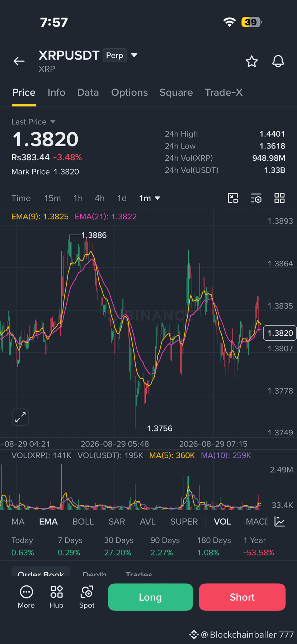Tap the green Long button
The width and height of the screenshot is (297, 644).
click(x=150, y=597)
